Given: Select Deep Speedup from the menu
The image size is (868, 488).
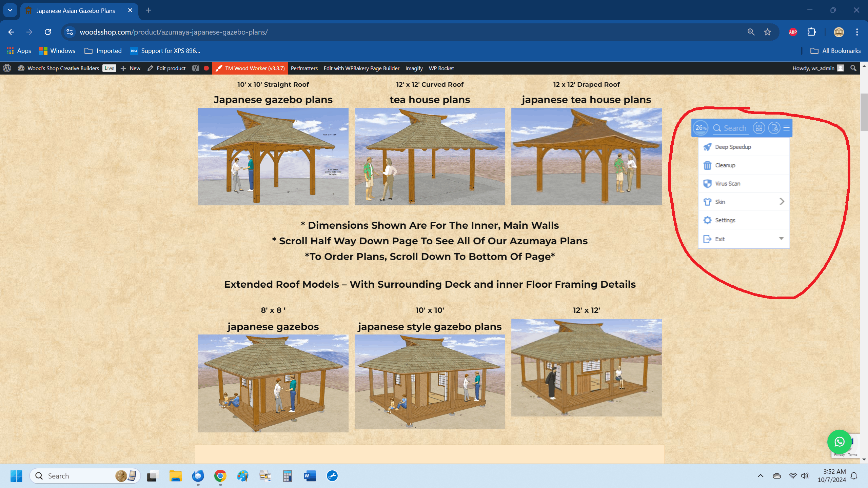Looking at the screenshot, I should [744, 147].
